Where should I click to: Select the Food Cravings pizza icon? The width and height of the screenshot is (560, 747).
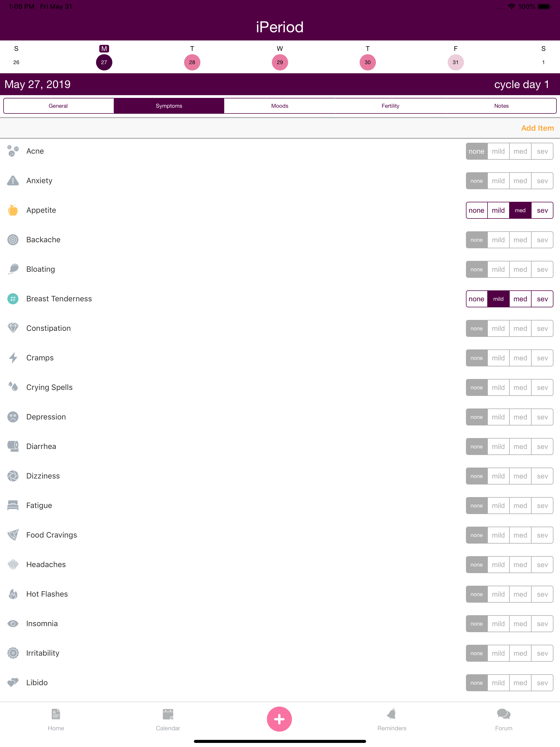pyautogui.click(x=13, y=535)
